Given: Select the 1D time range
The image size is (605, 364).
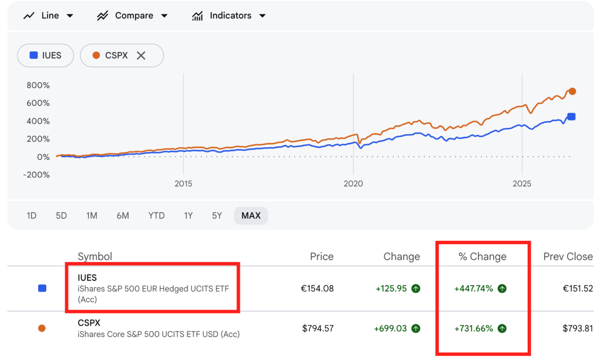Looking at the screenshot, I should pos(32,215).
